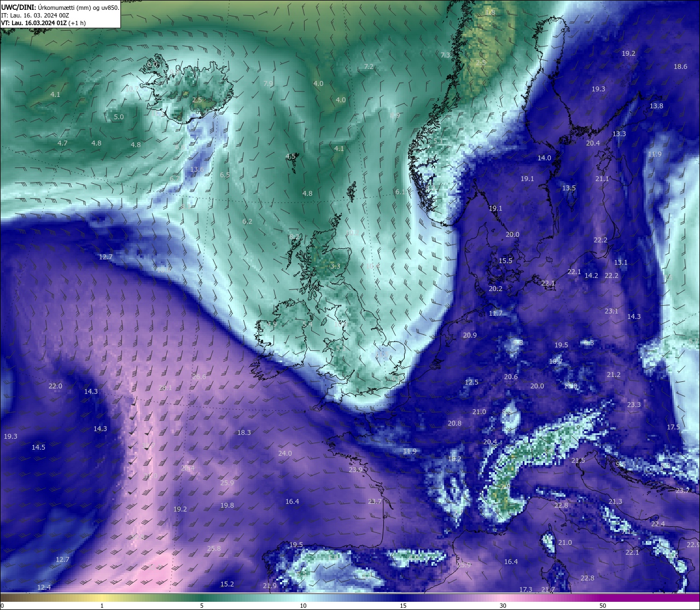
Task: Click the 18.6 value label
Action: (x=680, y=67)
